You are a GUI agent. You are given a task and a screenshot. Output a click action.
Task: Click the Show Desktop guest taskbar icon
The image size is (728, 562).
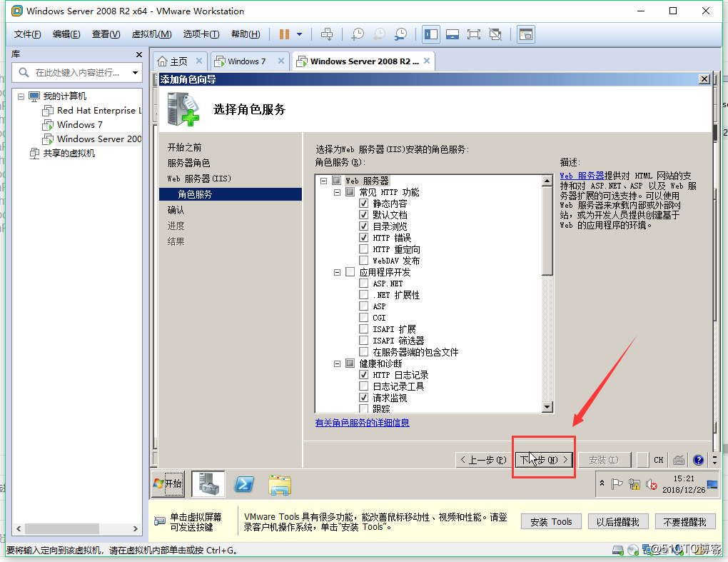point(713,484)
